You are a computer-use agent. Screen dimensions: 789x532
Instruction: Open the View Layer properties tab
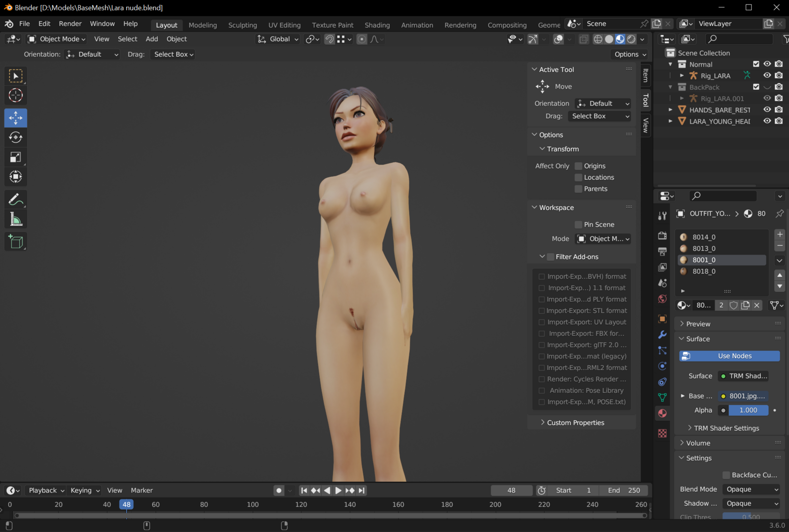[x=662, y=267]
